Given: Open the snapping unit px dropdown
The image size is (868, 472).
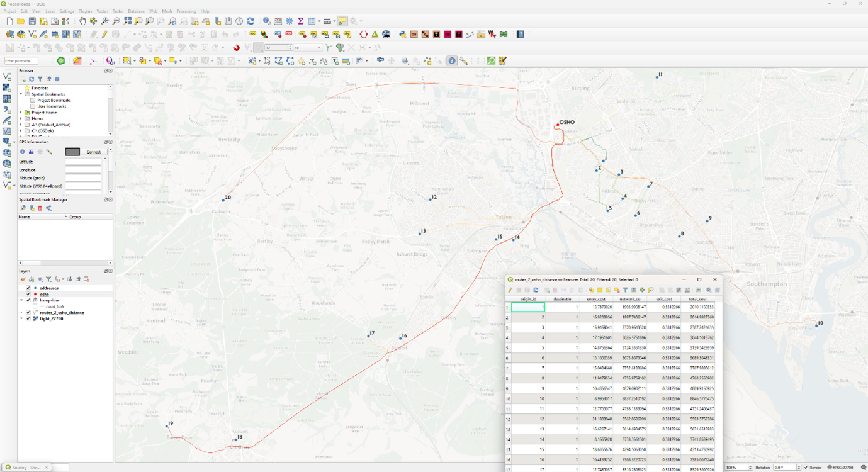Looking at the screenshot, I should (308, 48).
